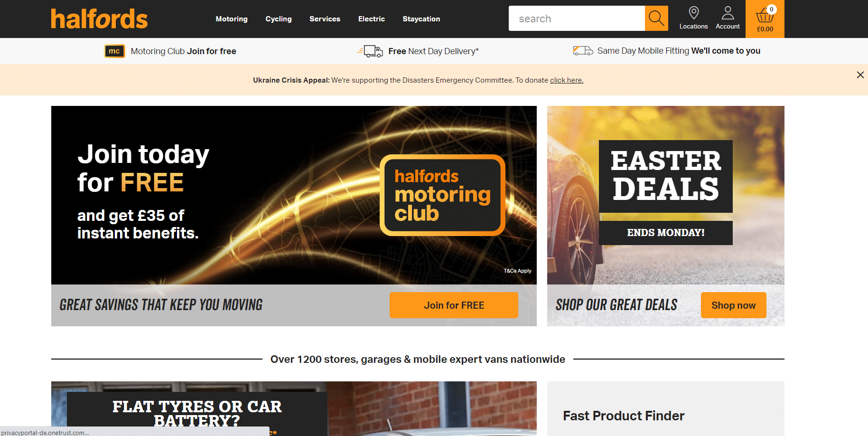The image size is (868, 436).
Task: Click the mobile fitting van icon
Action: [x=583, y=50]
